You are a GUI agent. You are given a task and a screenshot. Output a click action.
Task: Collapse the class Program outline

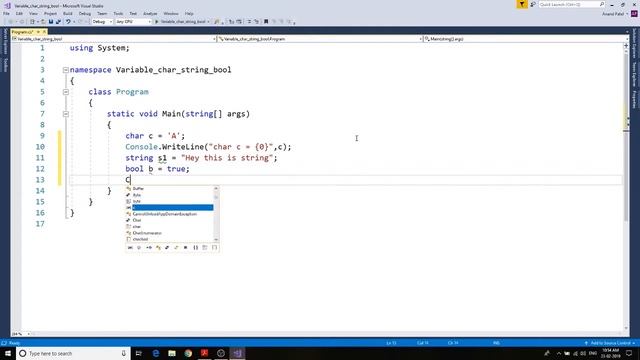pos(66,92)
